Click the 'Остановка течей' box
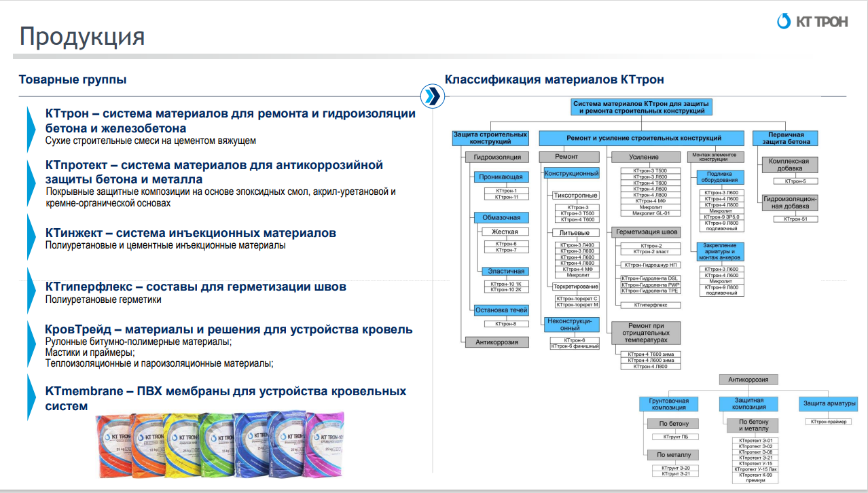Screen dimensions: 868x493 click(501, 310)
